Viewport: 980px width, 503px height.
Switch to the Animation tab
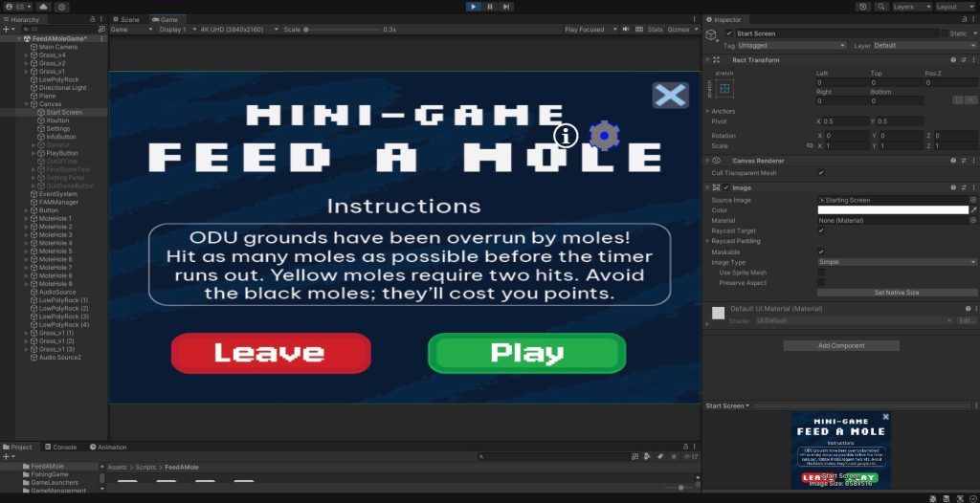click(108, 448)
